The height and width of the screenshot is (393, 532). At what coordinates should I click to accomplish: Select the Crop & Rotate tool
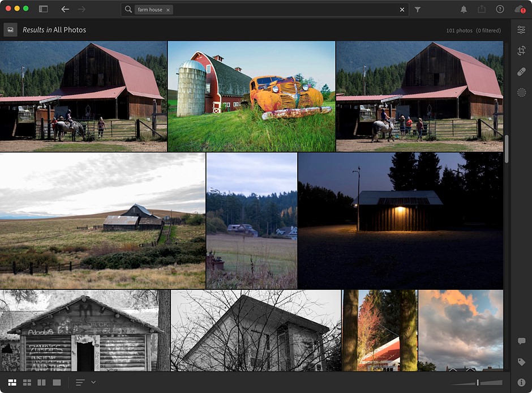521,50
